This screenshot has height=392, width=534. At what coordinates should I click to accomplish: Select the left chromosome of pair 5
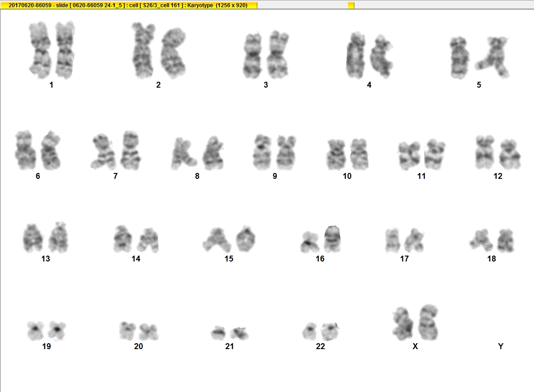tap(459, 58)
